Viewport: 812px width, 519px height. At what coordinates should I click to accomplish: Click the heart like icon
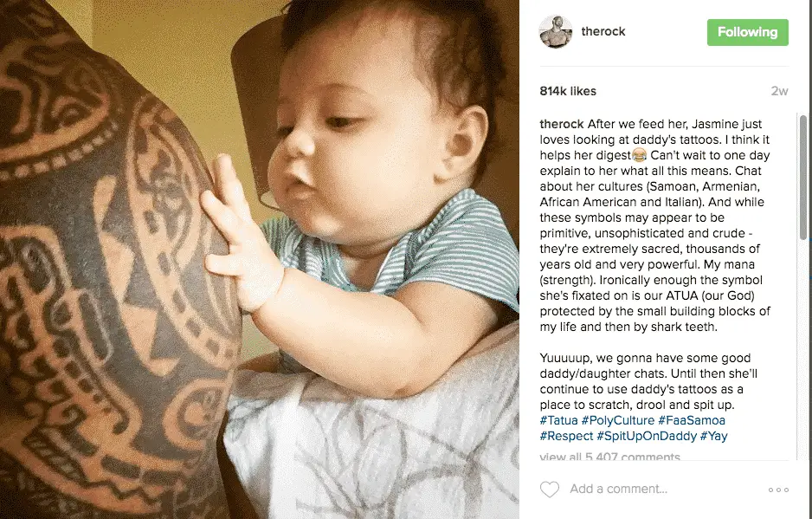(550, 490)
